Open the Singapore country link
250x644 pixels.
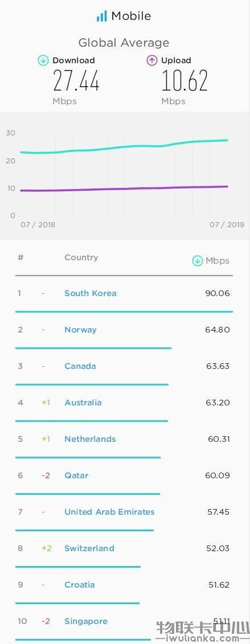coord(86,621)
